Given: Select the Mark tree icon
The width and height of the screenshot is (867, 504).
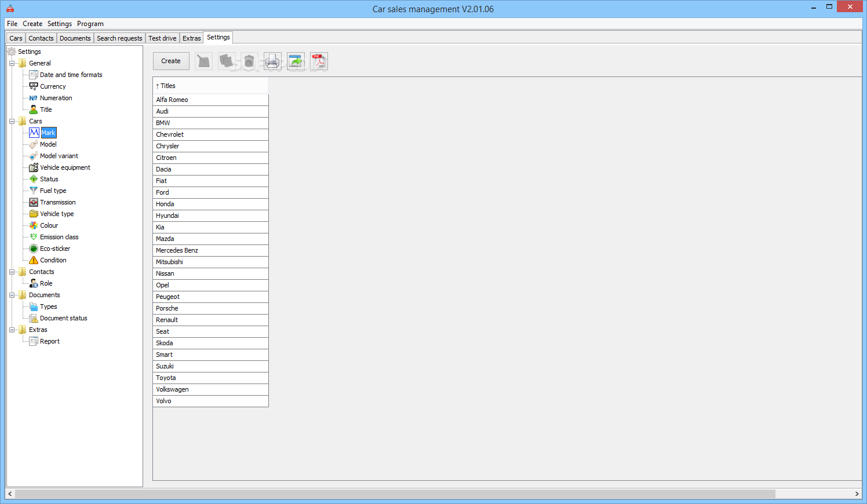Looking at the screenshot, I should point(34,133).
